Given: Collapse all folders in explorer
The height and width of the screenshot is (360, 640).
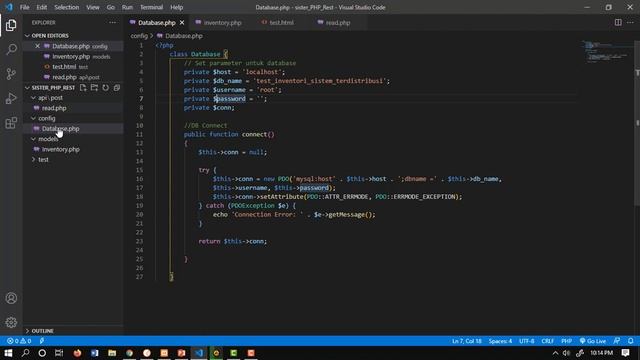Looking at the screenshot, I should pyautogui.click(x=117, y=88).
